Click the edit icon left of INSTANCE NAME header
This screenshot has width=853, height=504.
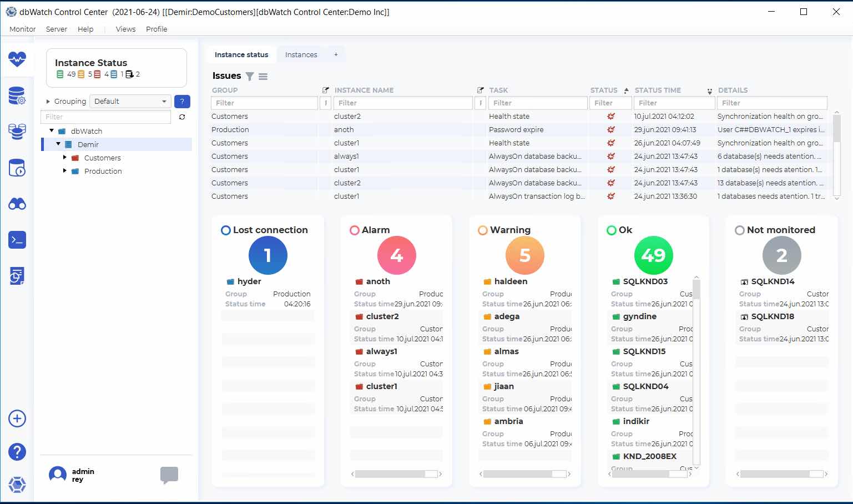[x=326, y=90]
